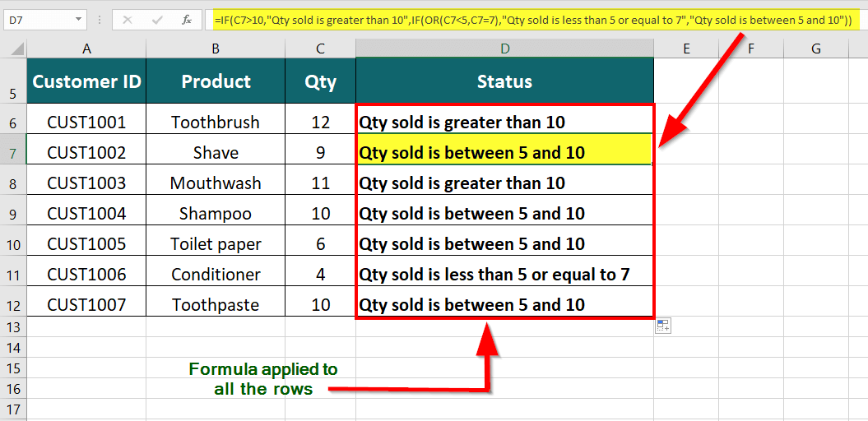Viewport: 868px width, 421px height.
Task: Select row 5 header
Action: click(x=13, y=81)
